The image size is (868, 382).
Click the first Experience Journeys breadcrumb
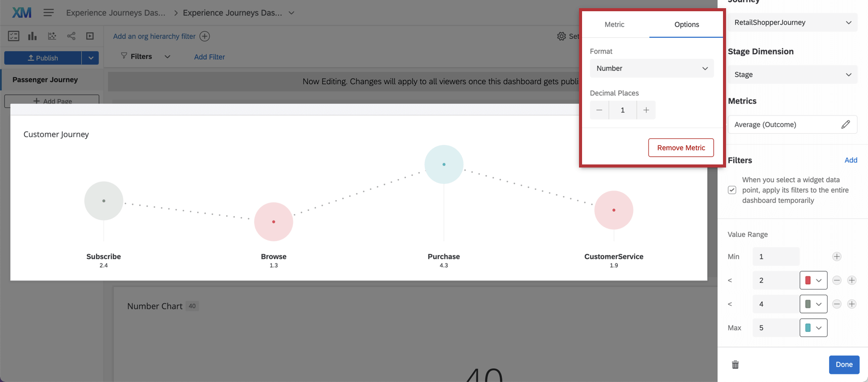tap(116, 13)
